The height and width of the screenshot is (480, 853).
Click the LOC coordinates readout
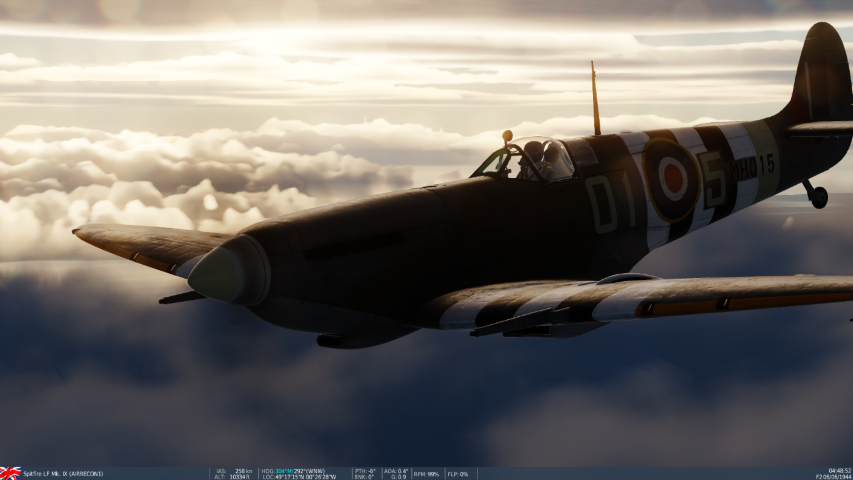click(298, 476)
